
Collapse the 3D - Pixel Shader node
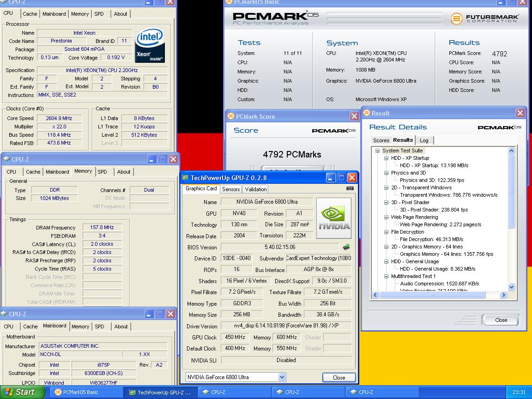[386, 202]
